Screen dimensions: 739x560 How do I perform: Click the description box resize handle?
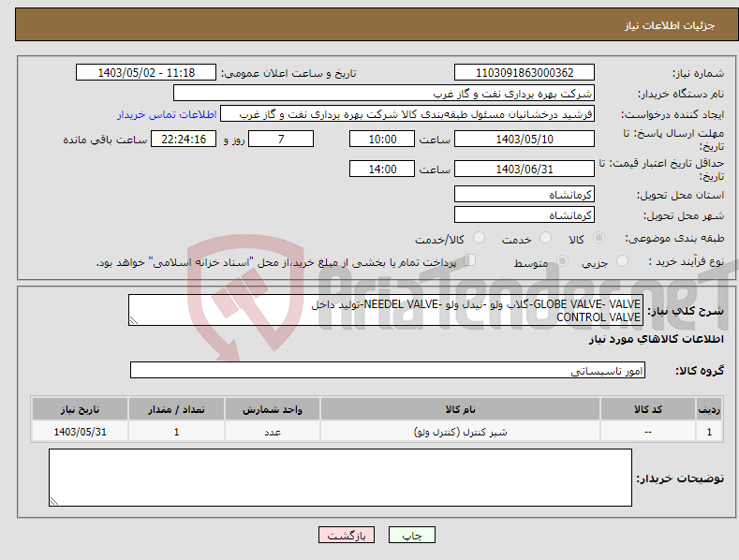[134, 320]
